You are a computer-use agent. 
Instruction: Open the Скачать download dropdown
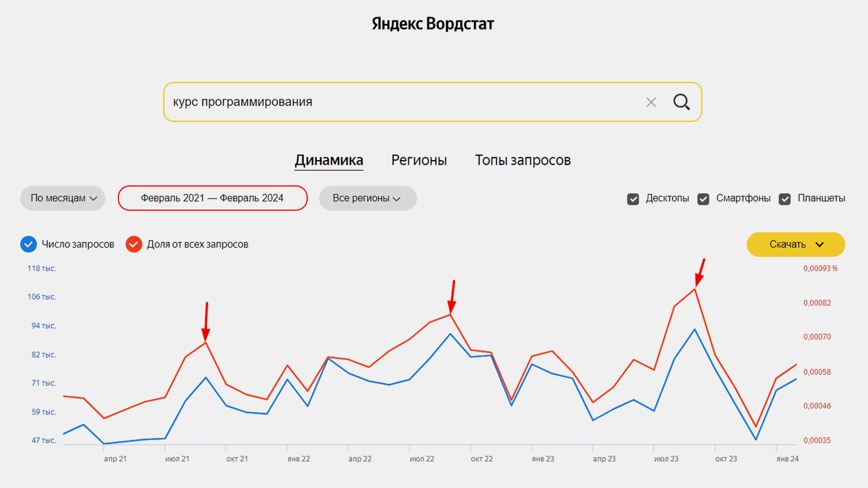pyautogui.click(x=796, y=245)
